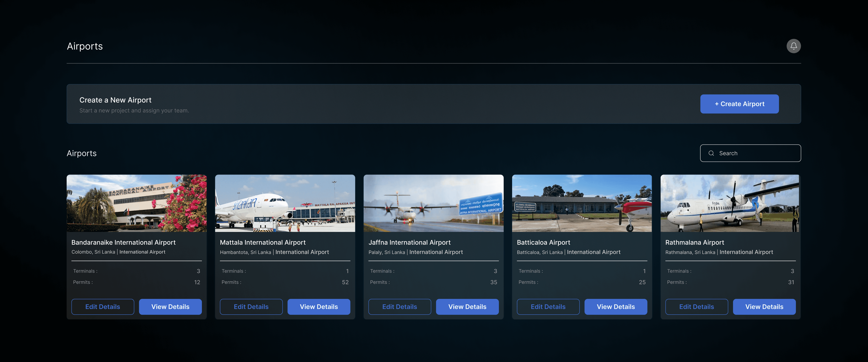View Details for Bandaranaike International Airport
868x362 pixels.
pyautogui.click(x=170, y=307)
